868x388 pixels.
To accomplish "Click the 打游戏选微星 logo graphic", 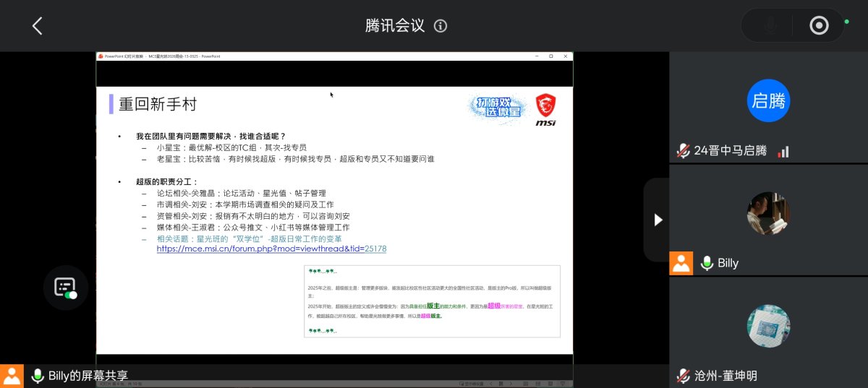I will [496, 106].
